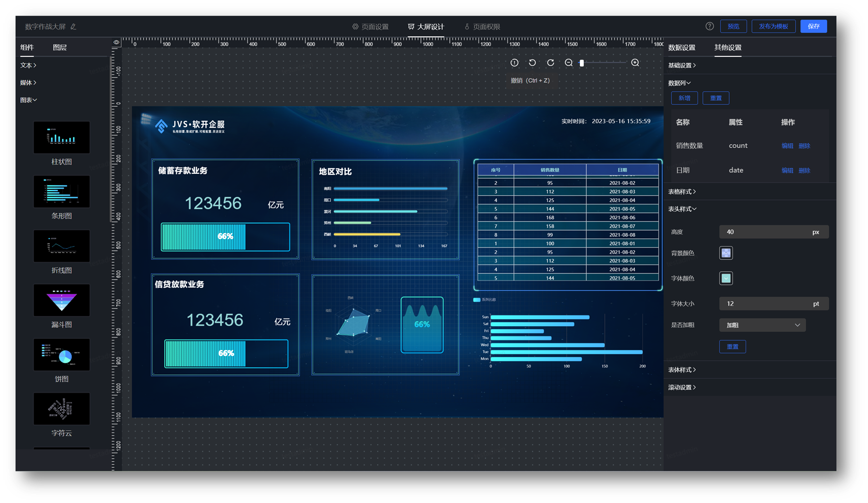
Task: Switch to 数据设置 panel tab
Action: 681,47
